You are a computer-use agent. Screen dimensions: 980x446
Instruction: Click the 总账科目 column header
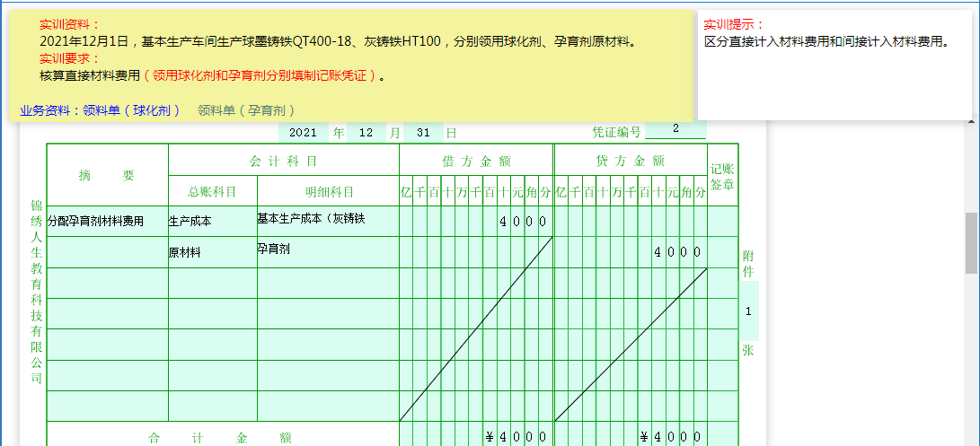click(x=213, y=191)
